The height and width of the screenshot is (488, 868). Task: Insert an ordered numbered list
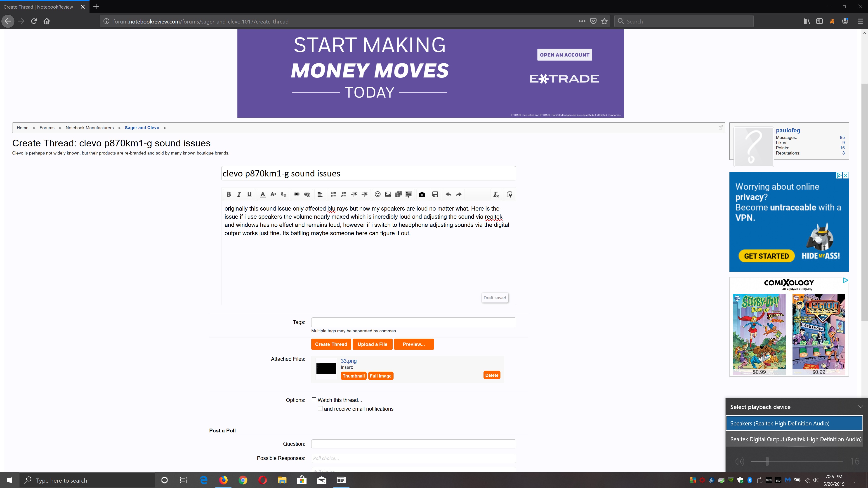(x=344, y=194)
